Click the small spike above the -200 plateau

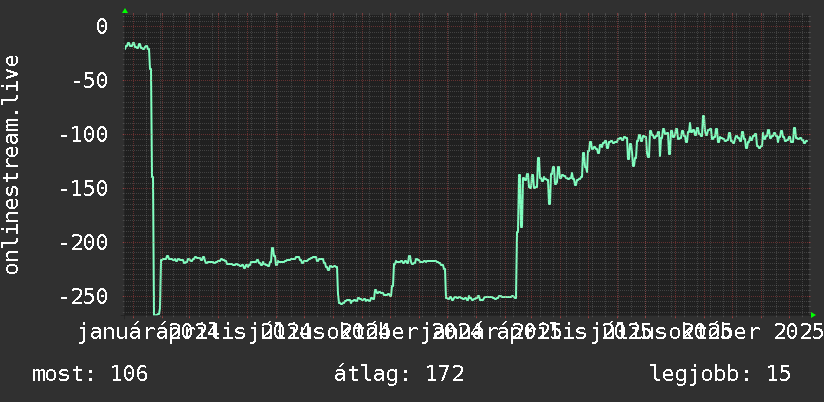[x=272, y=252]
